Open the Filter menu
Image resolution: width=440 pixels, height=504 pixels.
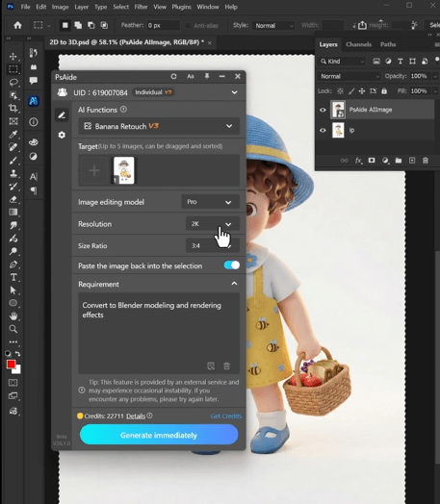click(x=141, y=7)
